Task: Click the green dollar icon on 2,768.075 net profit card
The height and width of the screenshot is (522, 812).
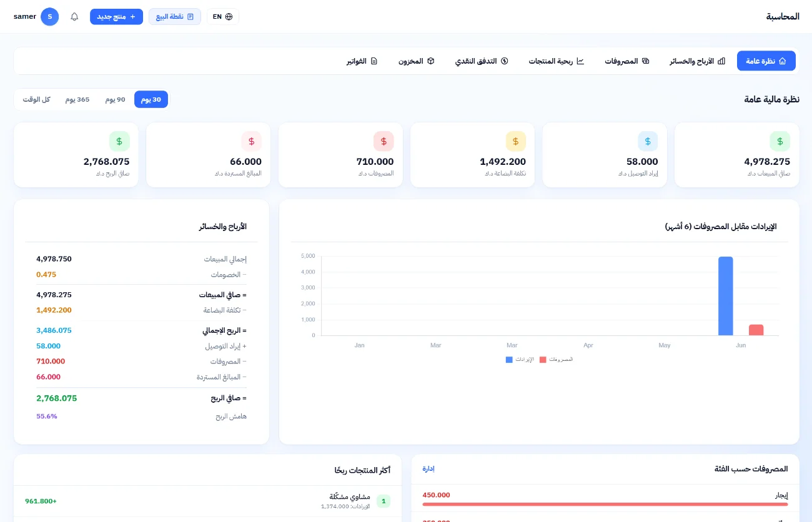Action: tap(119, 141)
